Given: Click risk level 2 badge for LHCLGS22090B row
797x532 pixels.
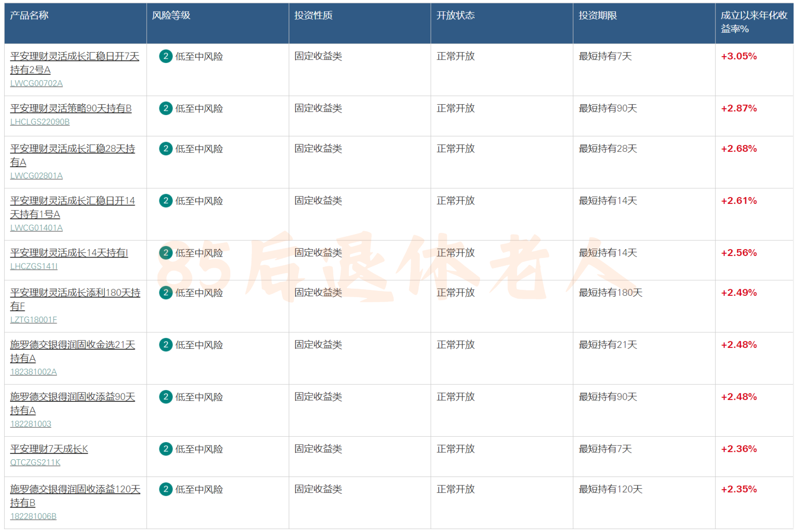Looking at the screenshot, I should 166,108.
